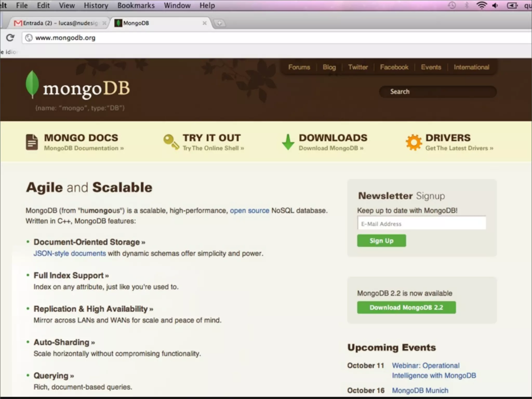Screen dimensions: 532x399
Task: Open the View menu
Action: [67, 5]
